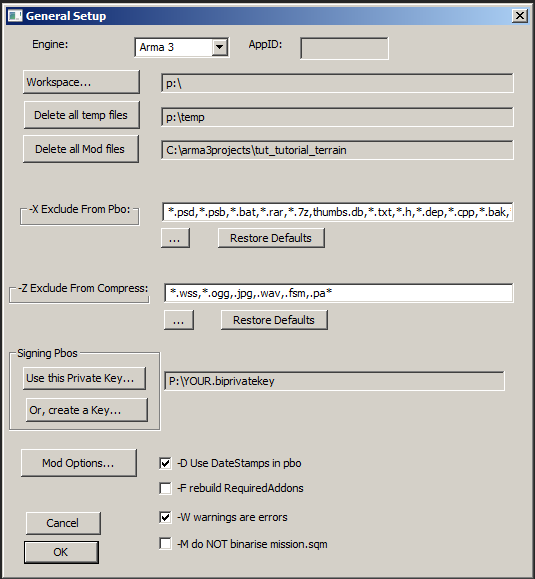This screenshot has height=579, width=535.
Task: Click the Cancel button
Action: click(63, 523)
